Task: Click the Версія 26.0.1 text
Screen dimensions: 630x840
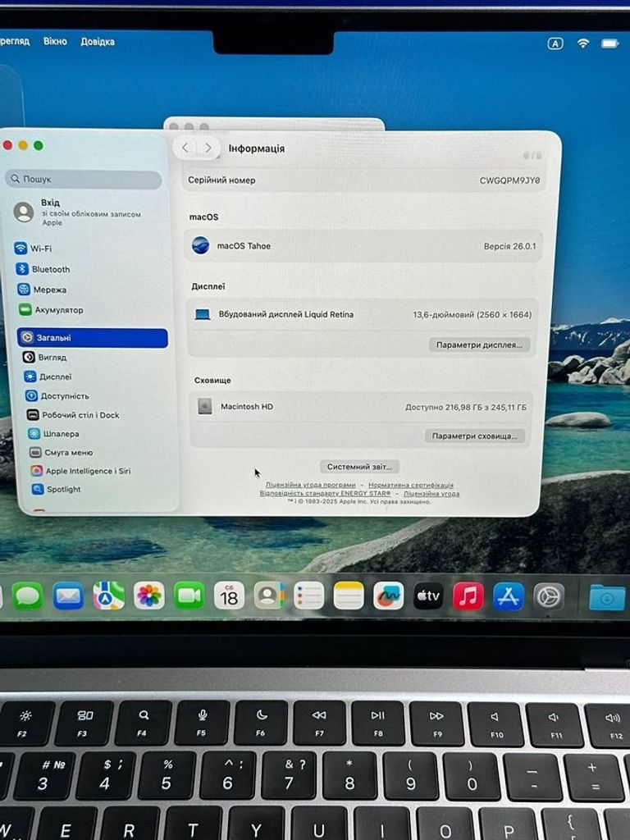Action: pos(509,246)
